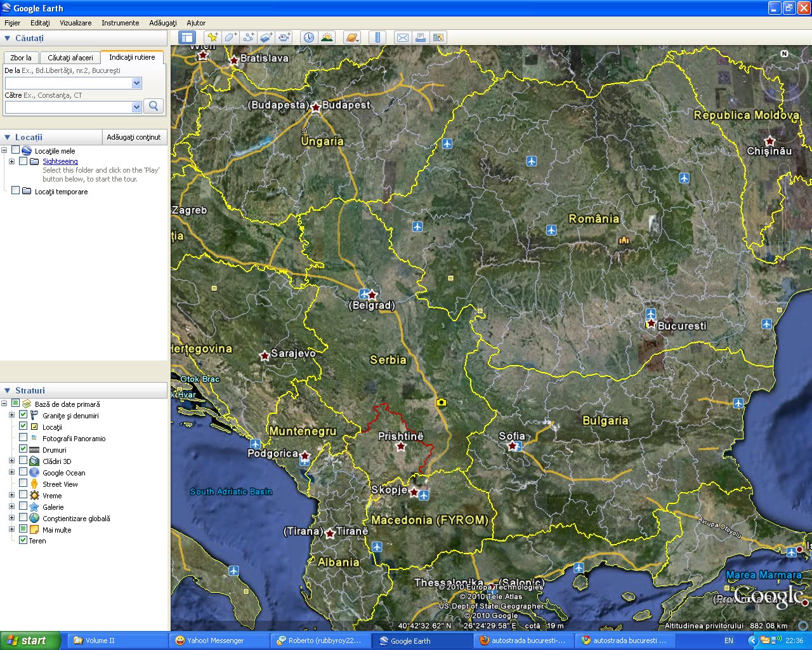Enable the Vreme weather layer
Image resolution: width=812 pixels, height=650 pixels.
coord(23,494)
